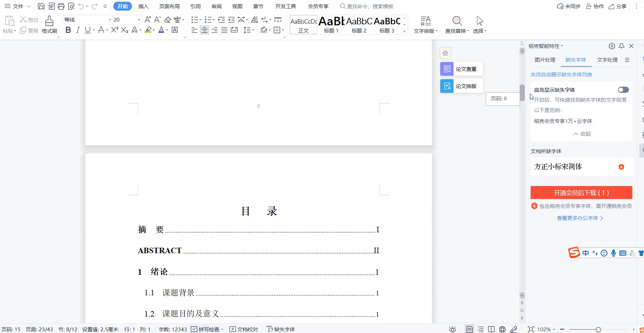
Task: Click the 论文查重 button
Action: (461, 69)
